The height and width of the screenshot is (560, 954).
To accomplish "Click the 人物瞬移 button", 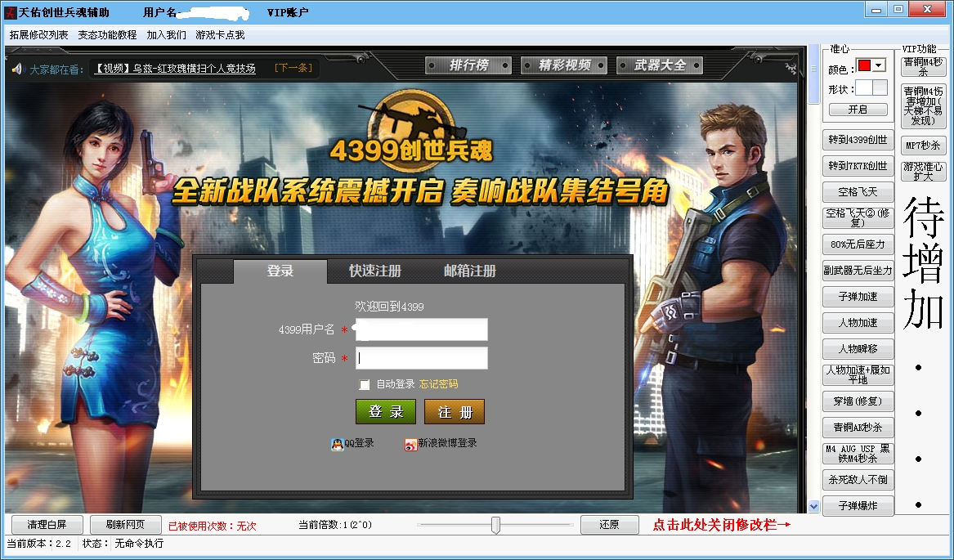I will pyautogui.click(x=858, y=349).
